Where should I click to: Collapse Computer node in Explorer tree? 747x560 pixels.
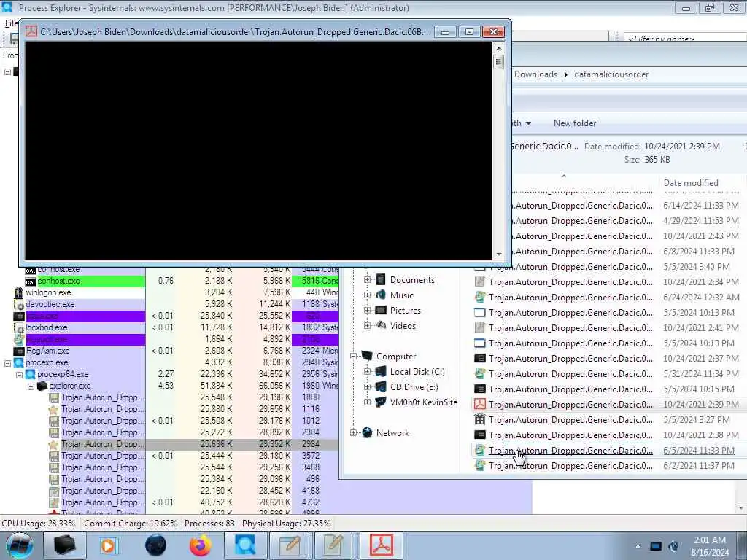[x=354, y=356]
